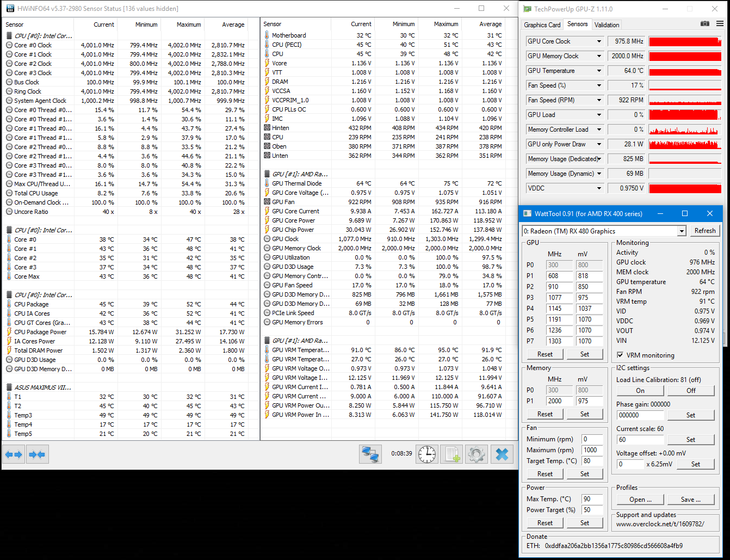Click the start logging file icon in HWiNFO
This screenshot has height=560, width=730.
point(451,454)
